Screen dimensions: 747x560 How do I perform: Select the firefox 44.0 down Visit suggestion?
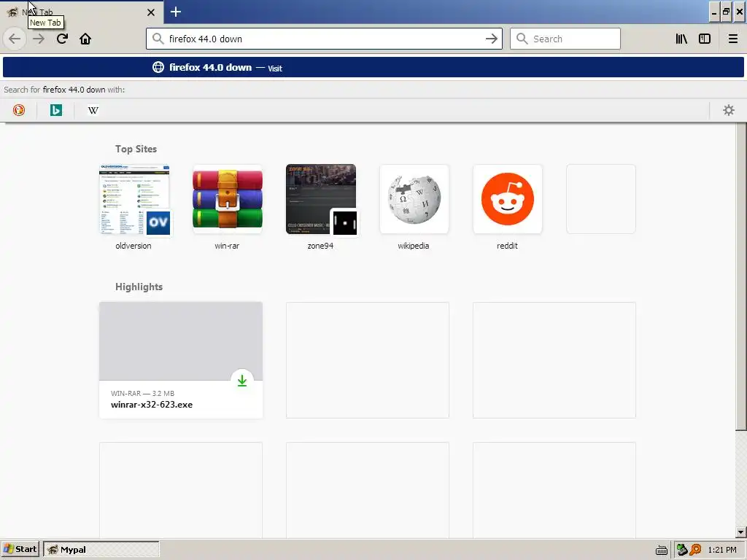click(373, 68)
